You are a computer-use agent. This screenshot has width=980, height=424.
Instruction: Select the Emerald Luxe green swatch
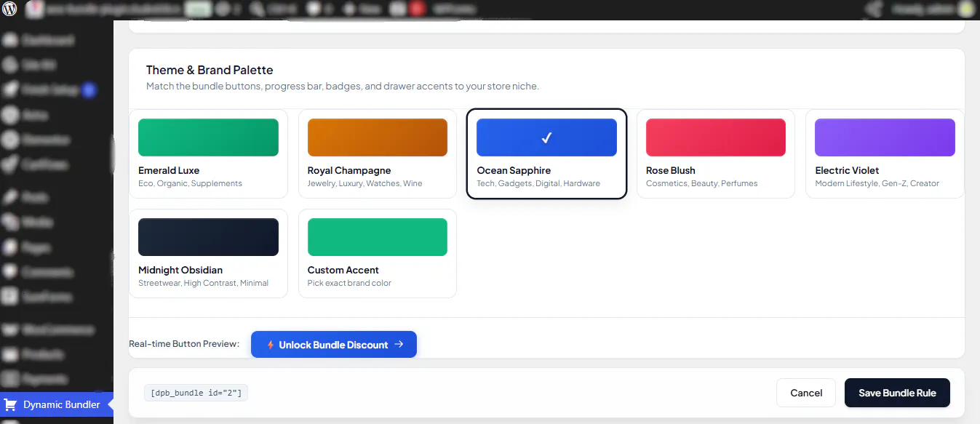[x=208, y=137]
